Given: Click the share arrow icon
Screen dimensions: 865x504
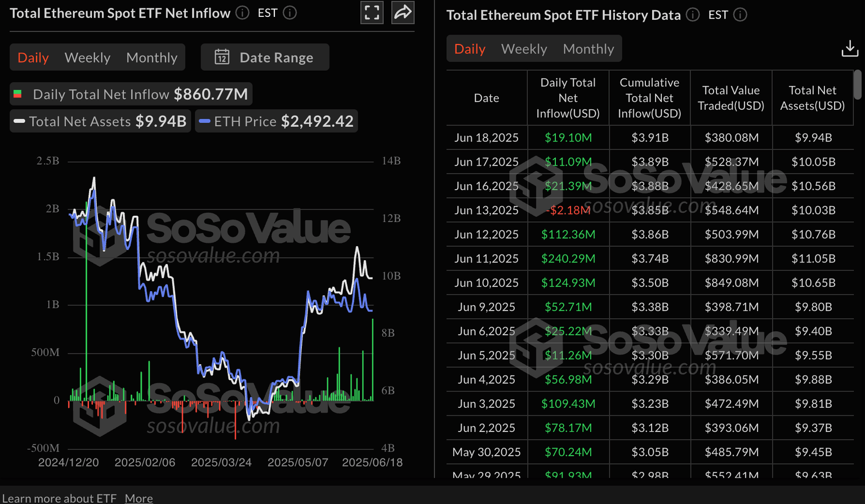Looking at the screenshot, I should point(403,13).
